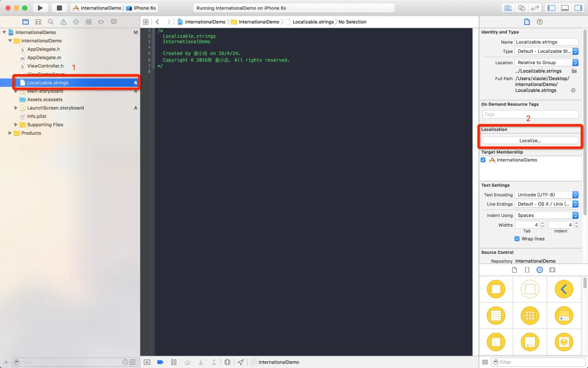Open the Type dropdown
The height and width of the screenshot is (368, 588).
click(x=546, y=51)
